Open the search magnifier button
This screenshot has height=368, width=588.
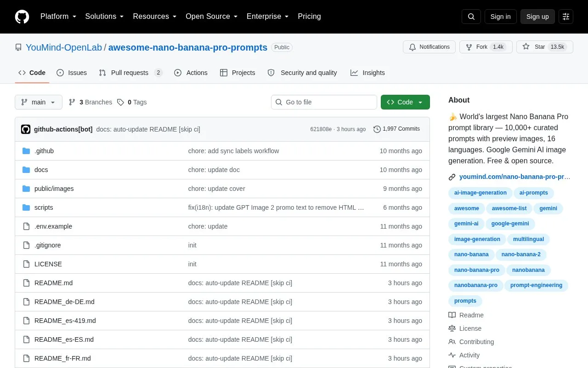pyautogui.click(x=471, y=17)
